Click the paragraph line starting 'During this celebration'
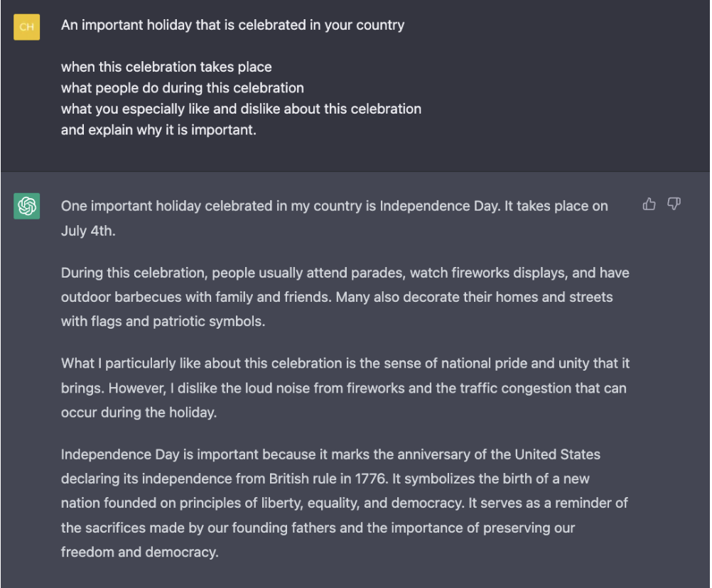The width and height of the screenshot is (712, 588). coord(345,273)
